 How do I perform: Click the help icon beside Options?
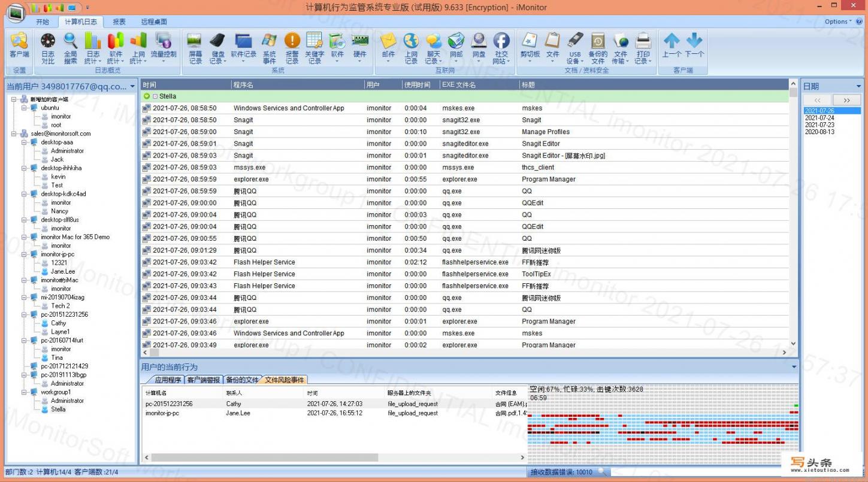860,22
